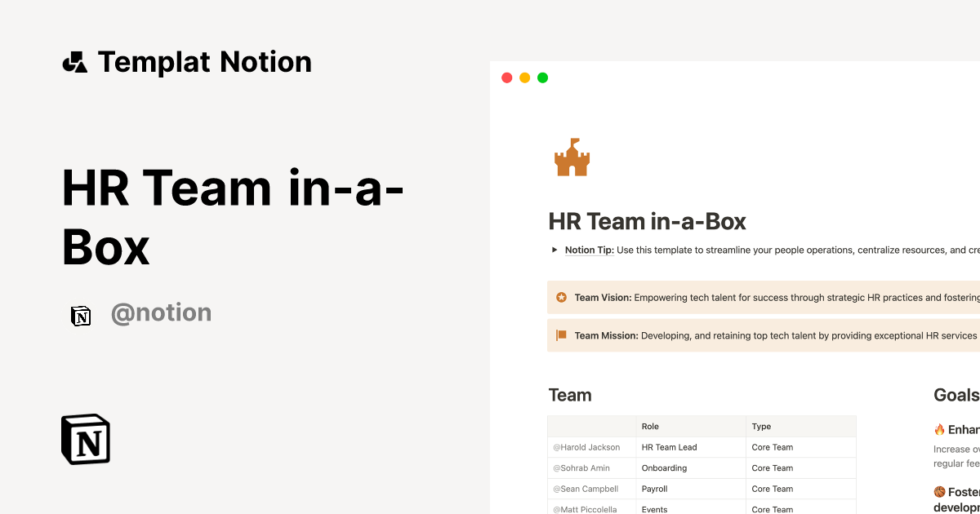Click the green maximize traffic light

[x=542, y=78]
